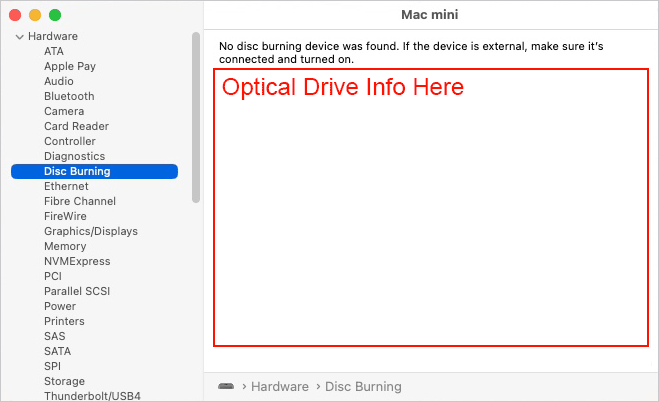Select ATA in the sidebar
Screen dimensions: 659x402
pyautogui.click(x=54, y=51)
